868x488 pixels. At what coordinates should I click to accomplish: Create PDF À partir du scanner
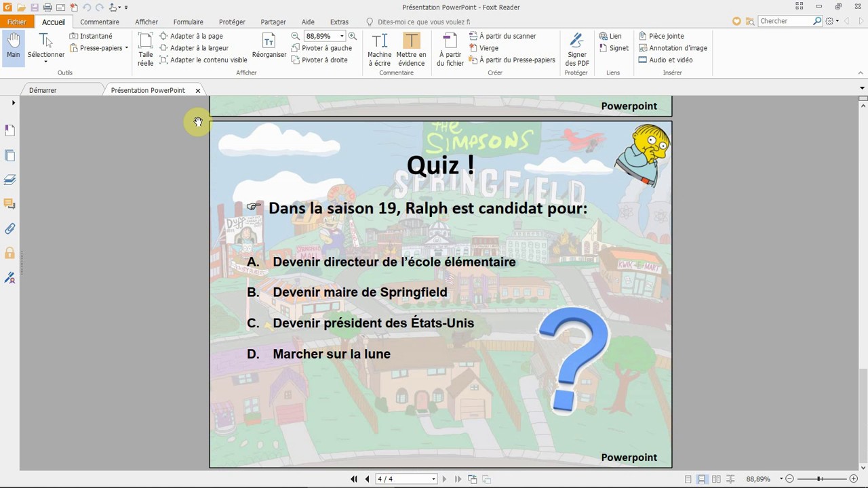pyautogui.click(x=502, y=36)
